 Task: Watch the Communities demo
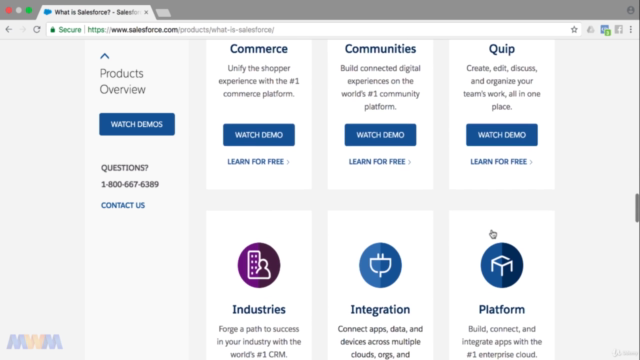(380, 135)
